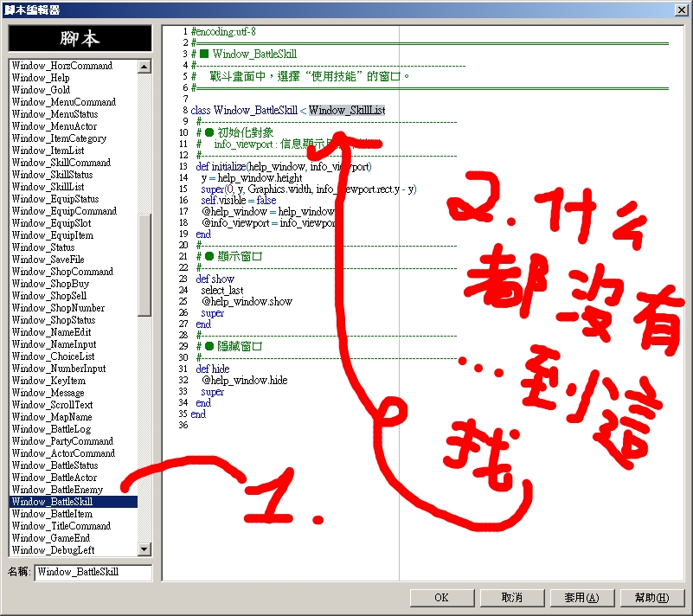This screenshot has width=693, height=616.
Task: Click OK to confirm script changes
Action: 442,598
